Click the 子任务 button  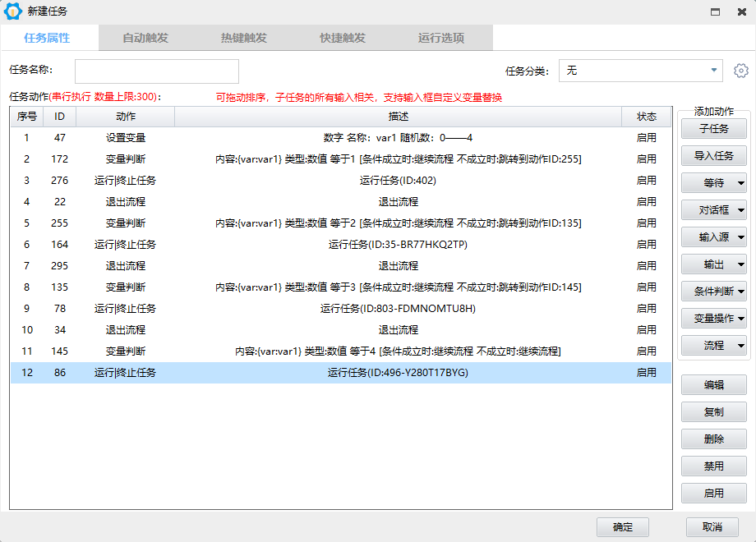pos(713,129)
